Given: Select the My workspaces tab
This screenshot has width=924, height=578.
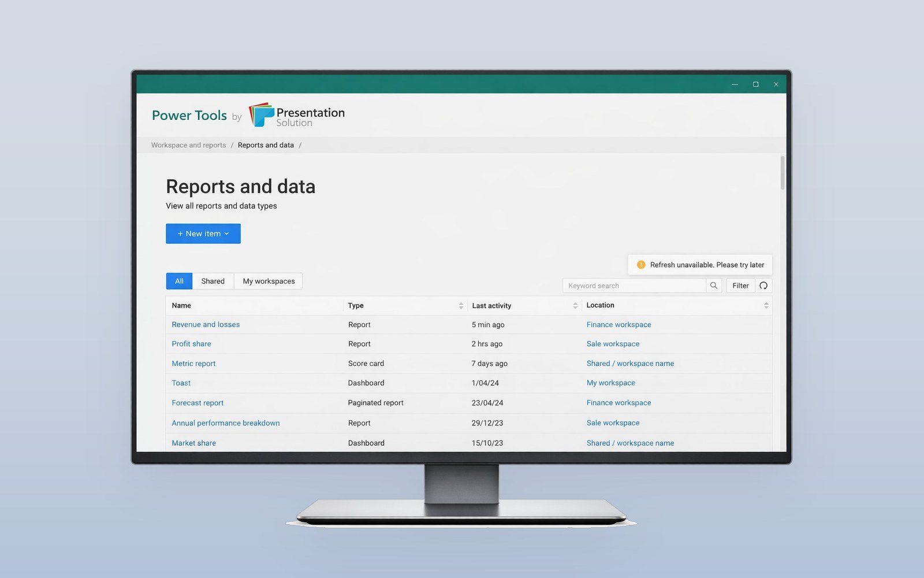Looking at the screenshot, I should tap(269, 281).
